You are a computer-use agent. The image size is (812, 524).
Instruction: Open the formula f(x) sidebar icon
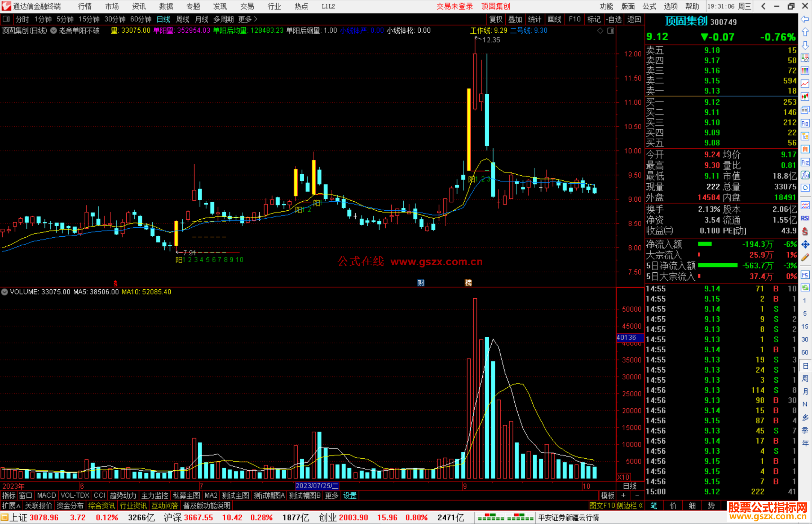point(805,175)
